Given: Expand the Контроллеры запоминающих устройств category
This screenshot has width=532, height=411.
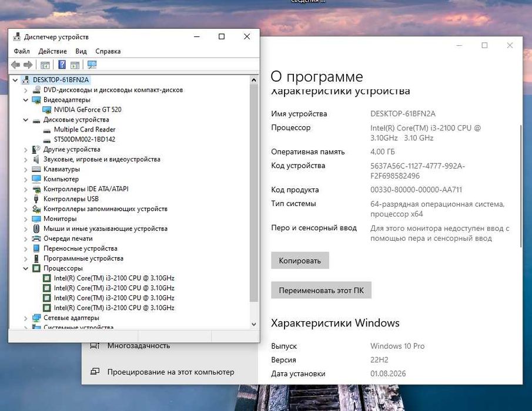Looking at the screenshot, I should pyautogui.click(x=26, y=209).
